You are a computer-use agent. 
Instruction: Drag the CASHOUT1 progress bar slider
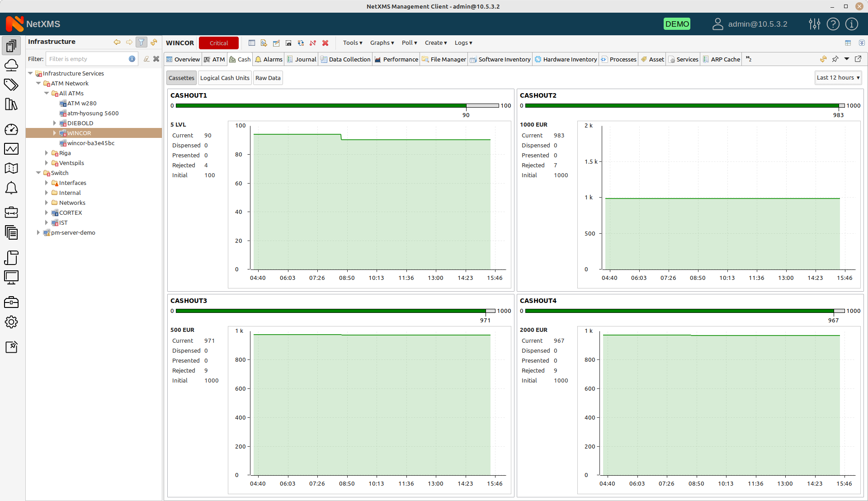pos(466,106)
